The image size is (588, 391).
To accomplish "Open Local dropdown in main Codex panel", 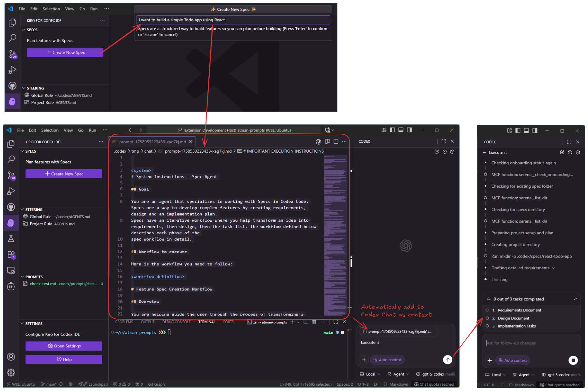I will click(x=370, y=374).
